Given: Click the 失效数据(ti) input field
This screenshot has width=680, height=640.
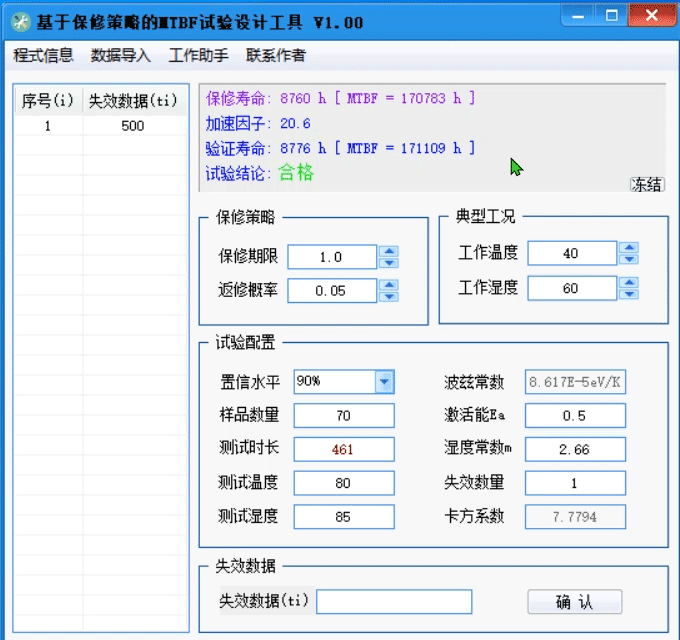Looking at the screenshot, I should click(394, 601).
